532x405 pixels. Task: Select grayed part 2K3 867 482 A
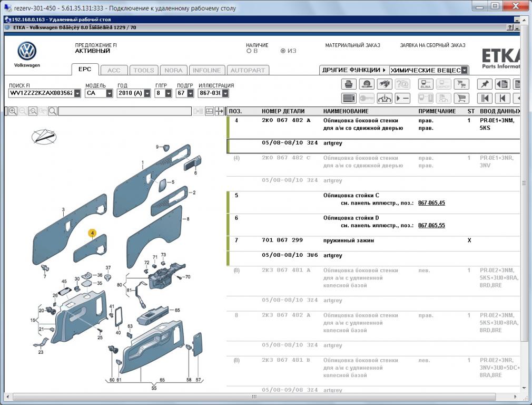point(286,315)
